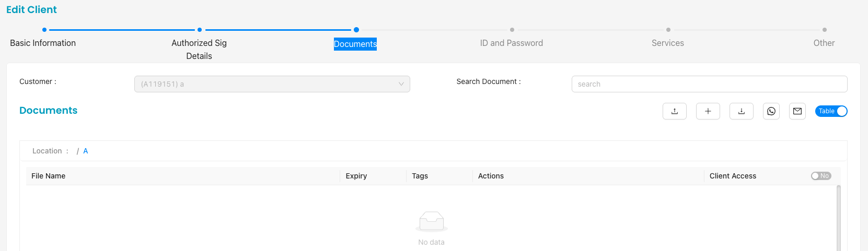Click the download documents icon button
The width and height of the screenshot is (868, 251).
click(742, 111)
